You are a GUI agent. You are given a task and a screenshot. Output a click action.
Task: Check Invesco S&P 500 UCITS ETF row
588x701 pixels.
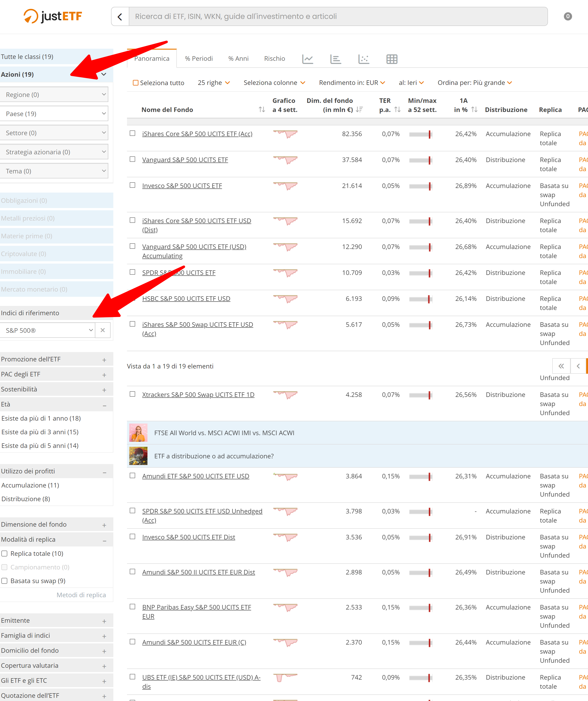(x=132, y=185)
